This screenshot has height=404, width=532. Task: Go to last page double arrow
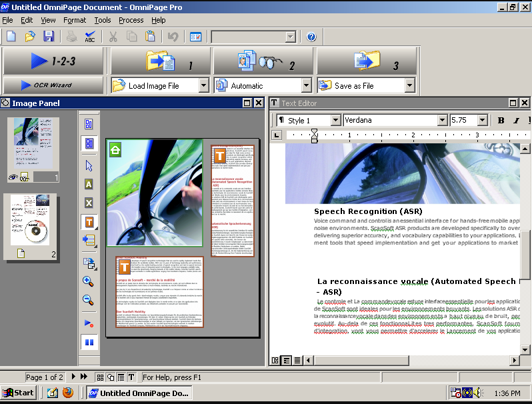[x=84, y=377]
